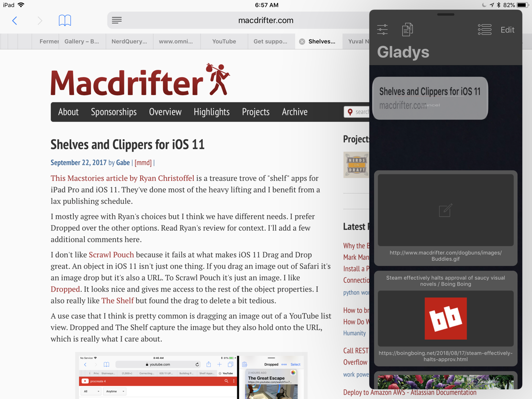The width and height of the screenshot is (532, 399).
Task: Open the Highlights menu item
Action: [212, 112]
